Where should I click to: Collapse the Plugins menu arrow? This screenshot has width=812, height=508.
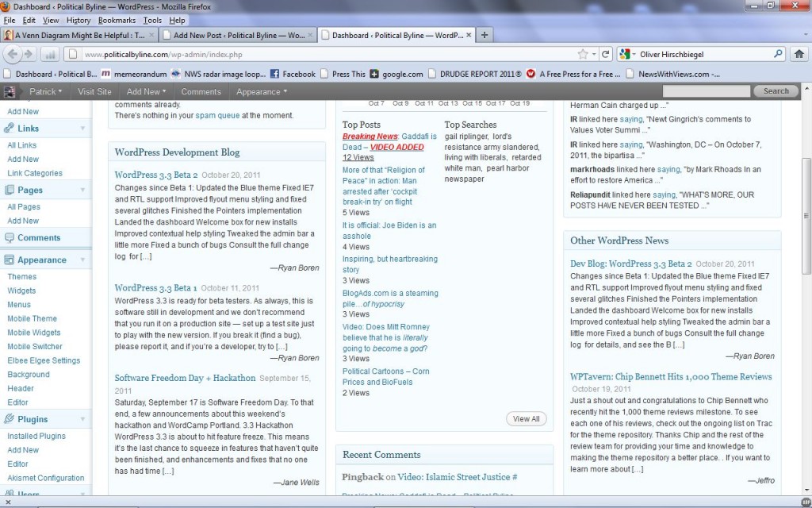[x=82, y=419]
